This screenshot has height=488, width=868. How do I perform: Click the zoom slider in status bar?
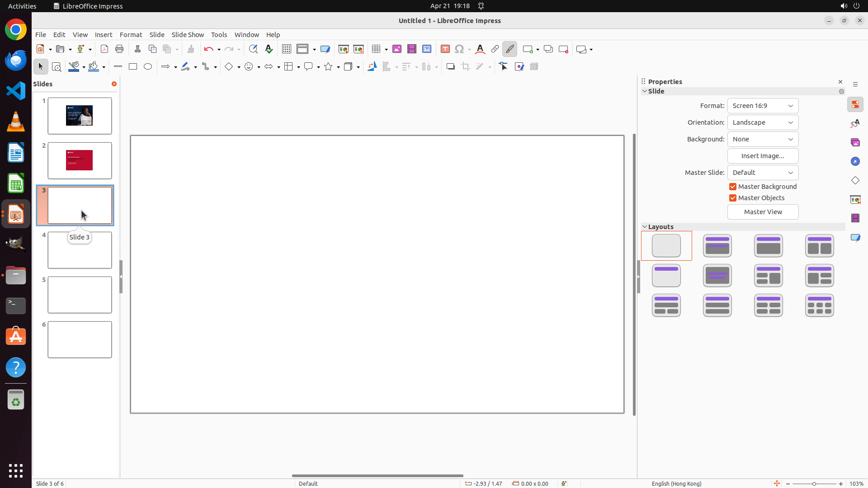click(814, 484)
